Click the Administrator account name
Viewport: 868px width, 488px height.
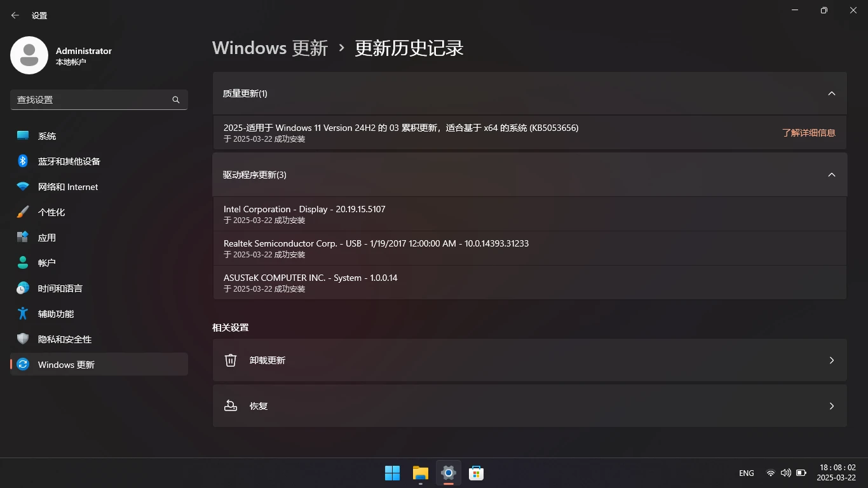coord(84,51)
